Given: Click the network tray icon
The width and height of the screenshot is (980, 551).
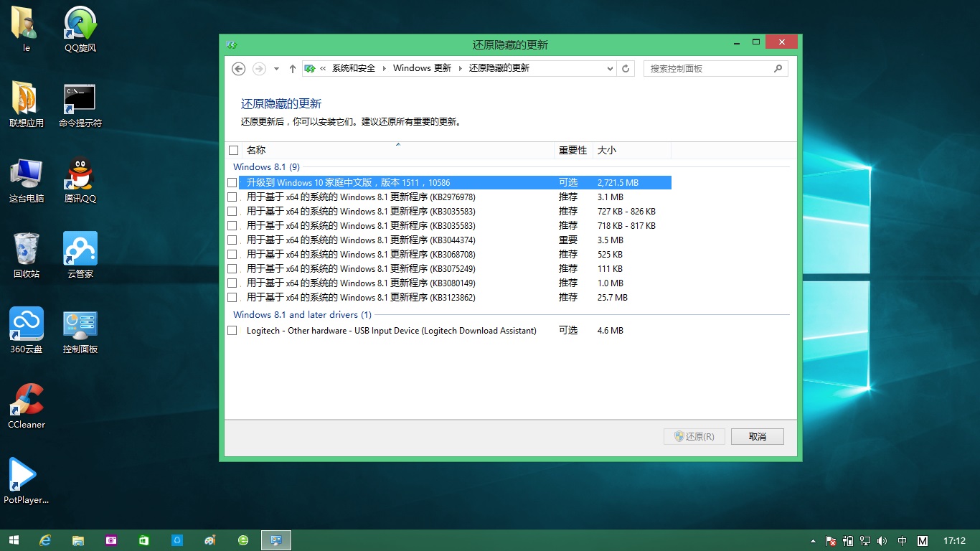Looking at the screenshot, I should point(866,541).
